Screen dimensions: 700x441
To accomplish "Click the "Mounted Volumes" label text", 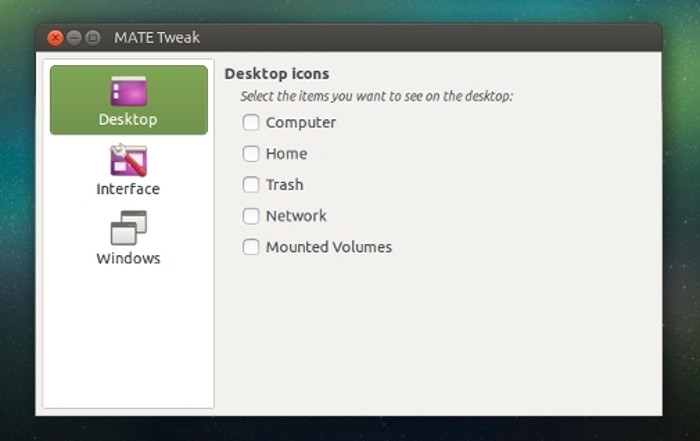I will [329, 247].
